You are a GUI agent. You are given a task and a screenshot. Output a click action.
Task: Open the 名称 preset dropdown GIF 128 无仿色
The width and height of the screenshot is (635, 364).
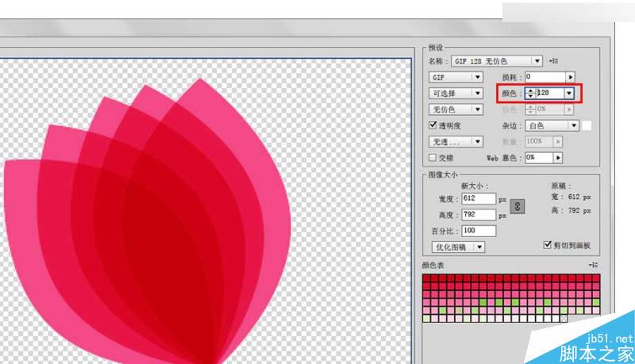pos(497,61)
